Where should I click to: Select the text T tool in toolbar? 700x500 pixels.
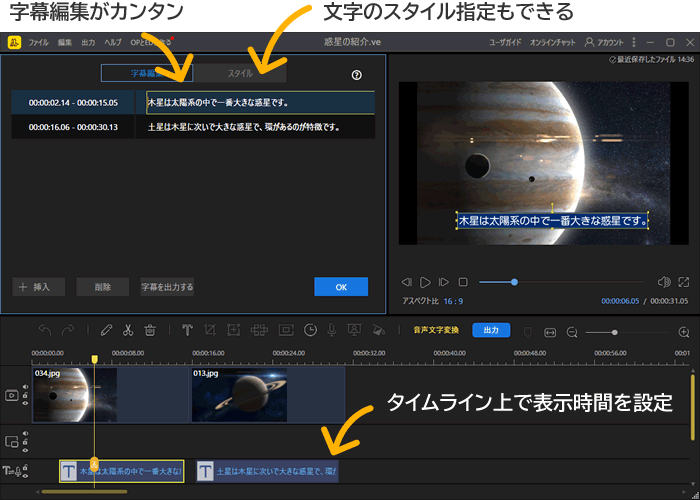click(x=187, y=330)
